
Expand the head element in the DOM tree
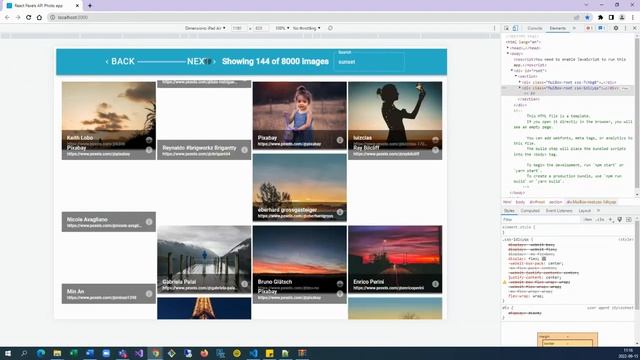[x=508, y=48]
